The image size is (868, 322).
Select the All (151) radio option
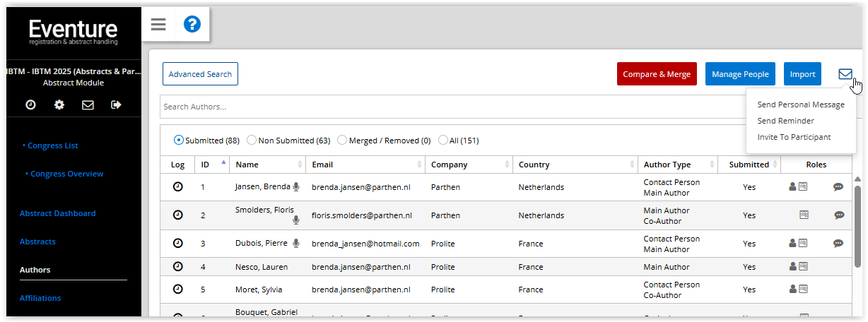[x=443, y=140]
